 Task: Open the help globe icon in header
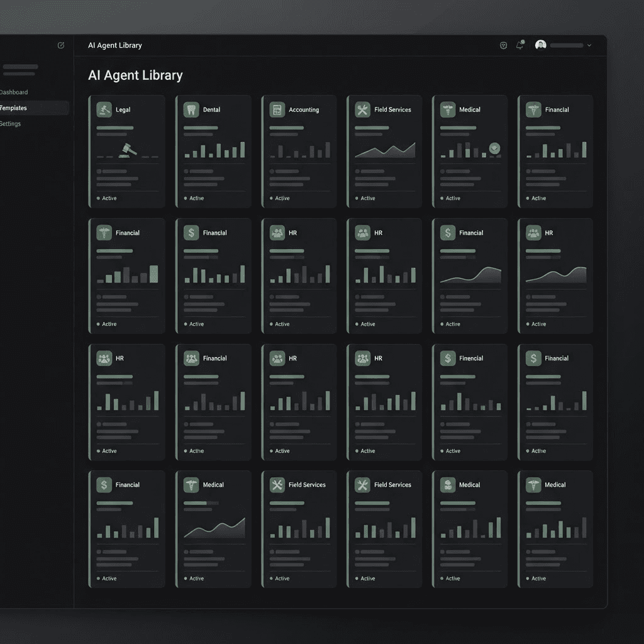503,45
